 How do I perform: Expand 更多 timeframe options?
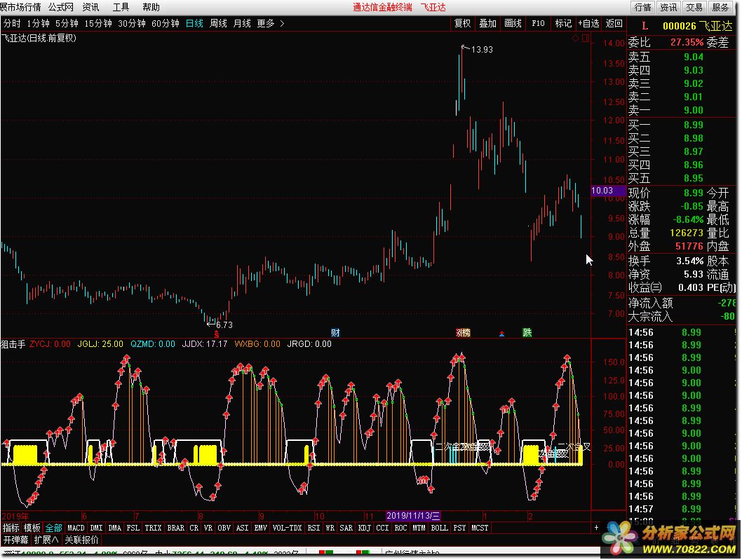(x=271, y=23)
